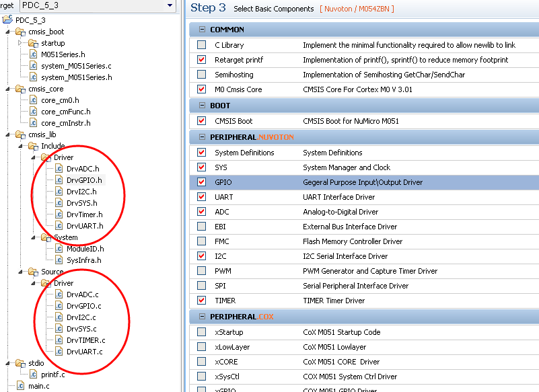Select the SysInfra.h file icon

tap(59, 260)
